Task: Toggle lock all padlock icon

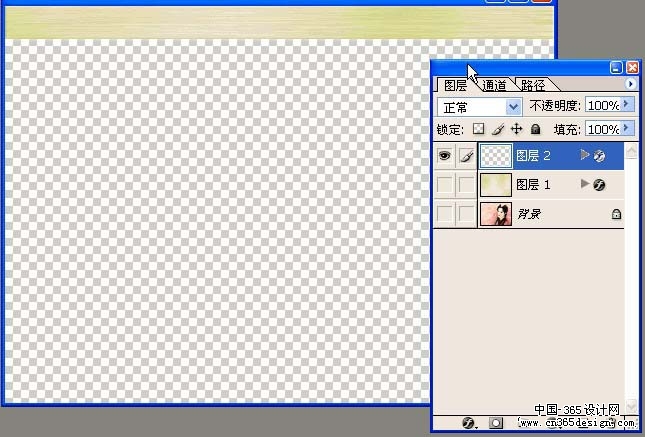Action: click(535, 129)
